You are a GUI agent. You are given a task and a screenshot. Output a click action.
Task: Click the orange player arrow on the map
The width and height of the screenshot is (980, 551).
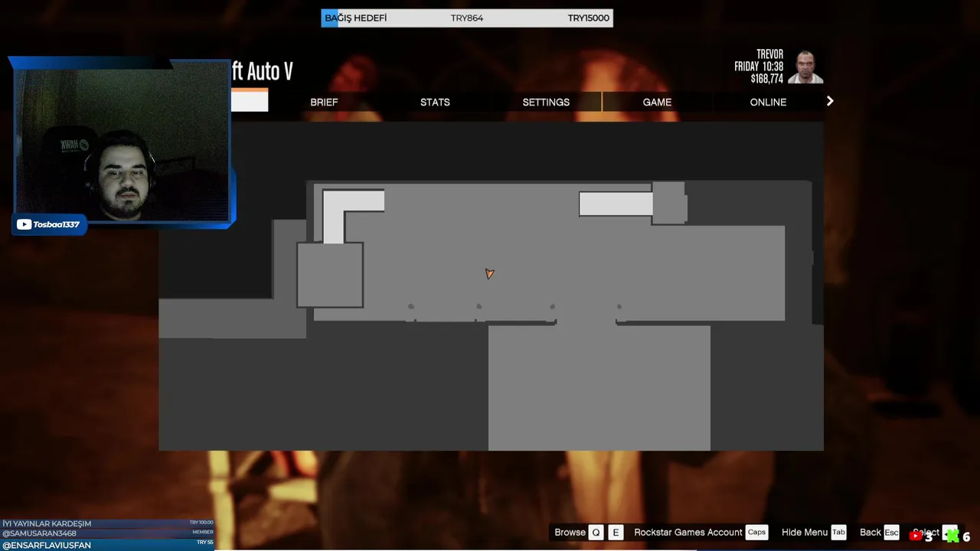tap(489, 273)
